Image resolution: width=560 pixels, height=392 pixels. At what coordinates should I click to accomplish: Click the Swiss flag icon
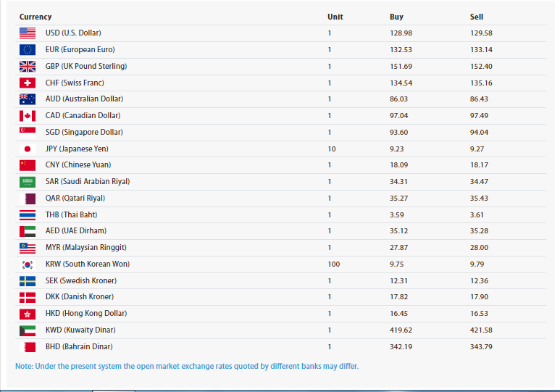click(x=28, y=83)
